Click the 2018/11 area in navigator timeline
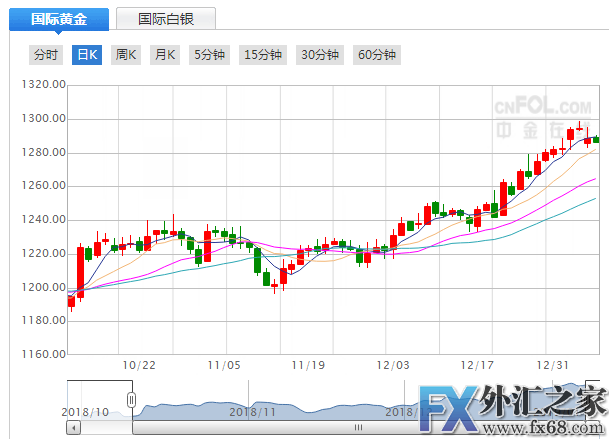This screenshot has width=609, height=439. coord(252,410)
